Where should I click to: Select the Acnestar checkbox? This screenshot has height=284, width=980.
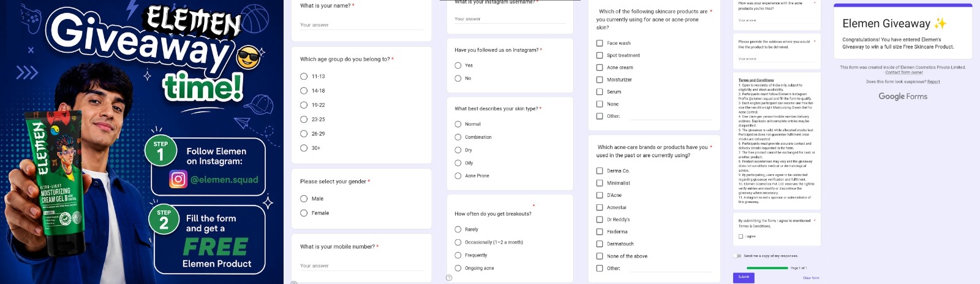coord(600,207)
